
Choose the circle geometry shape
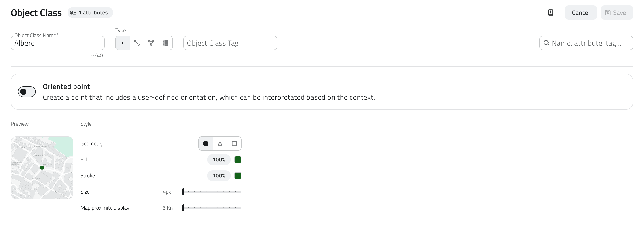click(206, 144)
